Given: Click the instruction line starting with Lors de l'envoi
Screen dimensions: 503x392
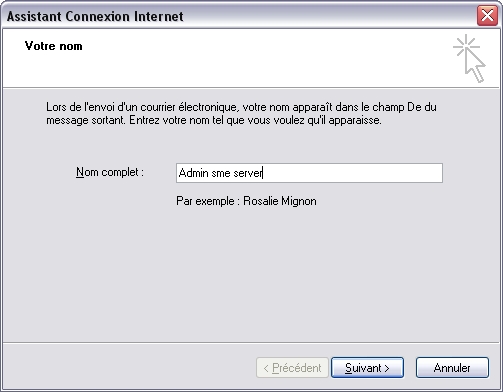Looking at the screenshot, I should click(241, 107).
